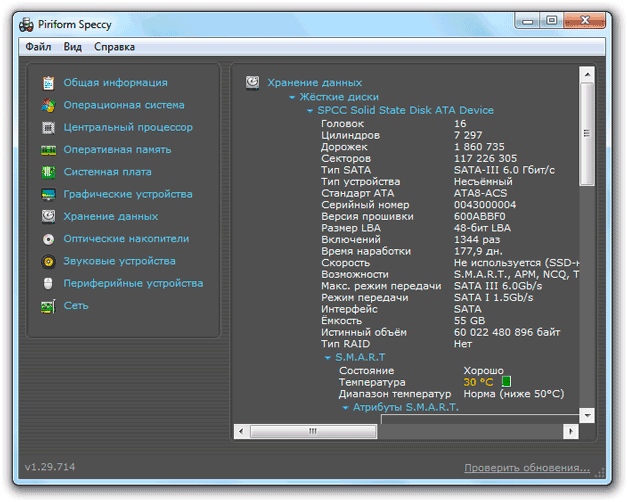Screen dimensions: 628x502
Task: Minimize the Speccy window
Action: [528, 20]
